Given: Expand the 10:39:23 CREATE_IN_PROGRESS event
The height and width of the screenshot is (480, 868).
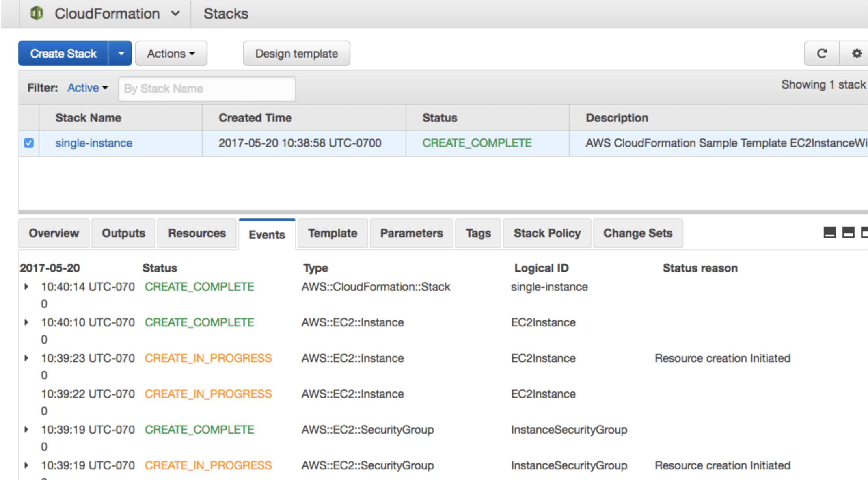Looking at the screenshot, I should coord(26,358).
